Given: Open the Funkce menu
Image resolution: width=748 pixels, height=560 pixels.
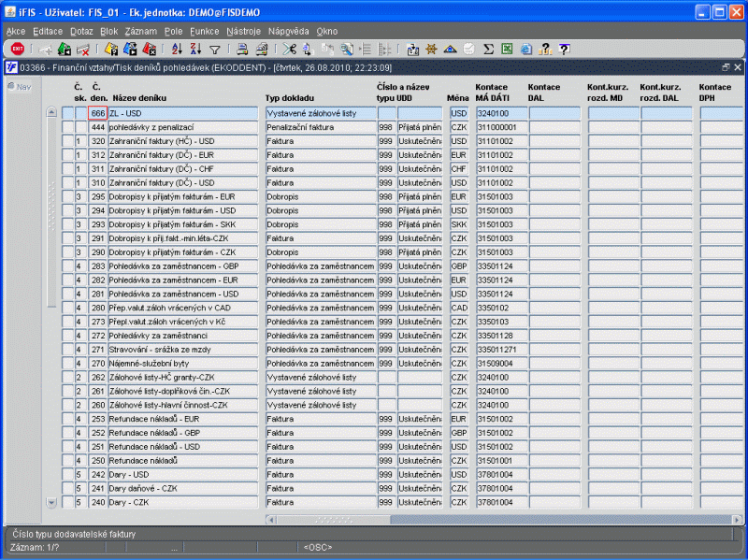Looking at the screenshot, I should tap(204, 32).
